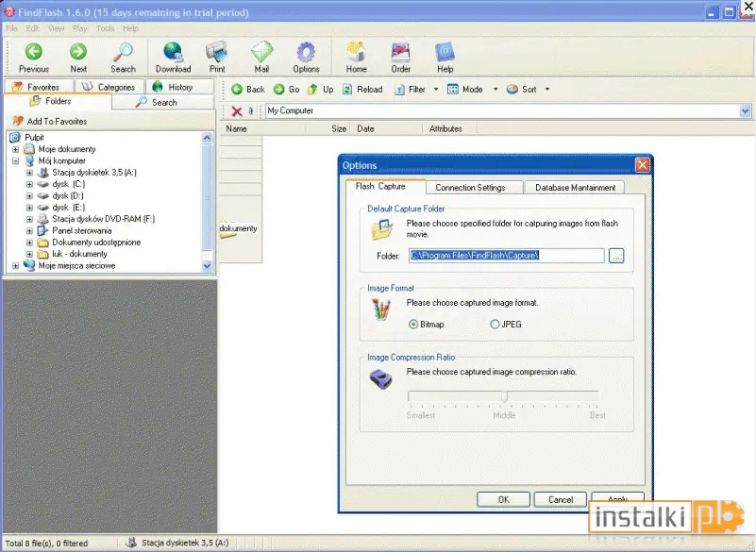The image size is (756, 552).
Task: Go Up one folder level
Action: tap(321, 90)
